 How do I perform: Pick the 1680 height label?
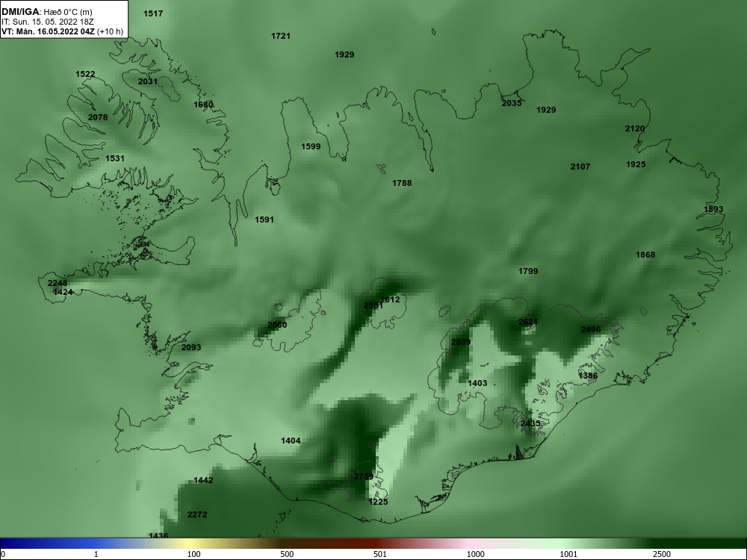point(203,105)
